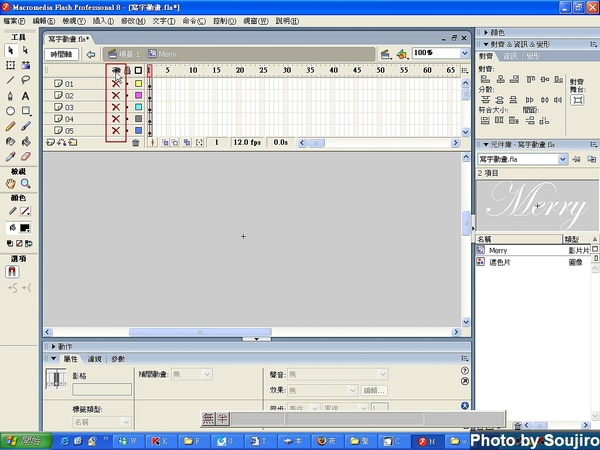This screenshot has height=450, width=600.
Task: Open the Edit menu
Action: (44, 21)
